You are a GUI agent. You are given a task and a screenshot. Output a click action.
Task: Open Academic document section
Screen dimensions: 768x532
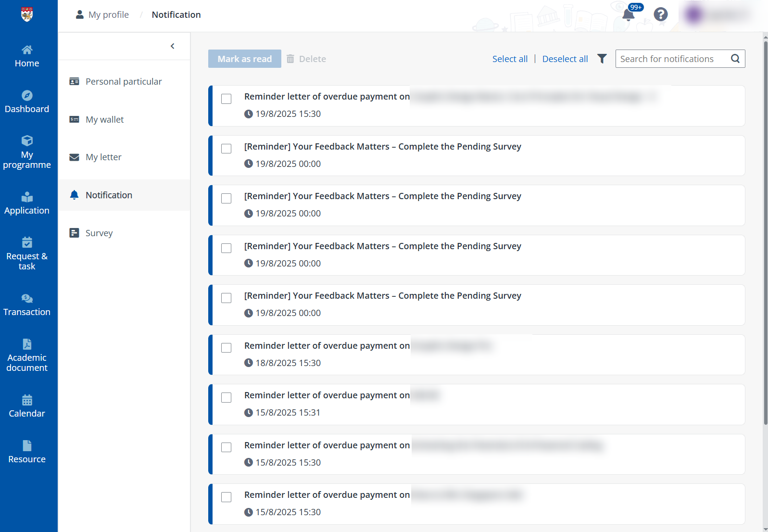27,355
